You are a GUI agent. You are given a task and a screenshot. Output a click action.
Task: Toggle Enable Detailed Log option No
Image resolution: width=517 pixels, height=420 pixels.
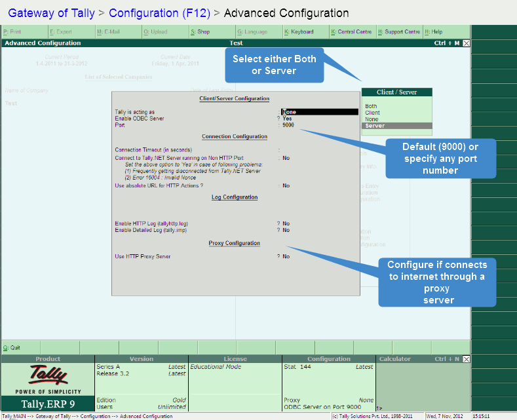(x=286, y=230)
